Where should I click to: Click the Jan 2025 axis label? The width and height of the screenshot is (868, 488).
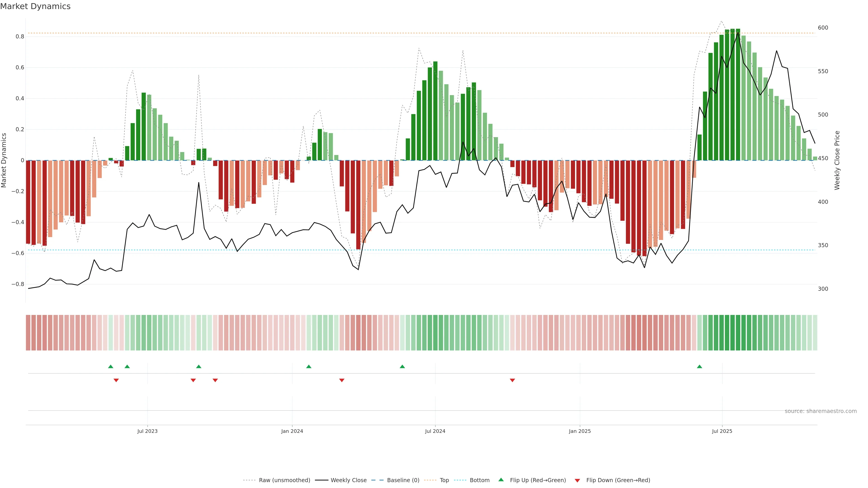580,431
